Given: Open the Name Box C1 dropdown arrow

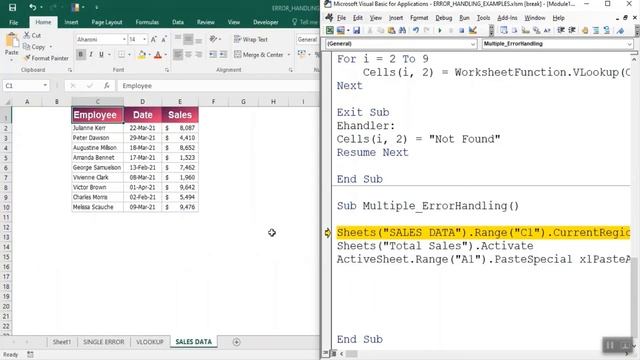Looking at the screenshot, I should [x=45, y=86].
